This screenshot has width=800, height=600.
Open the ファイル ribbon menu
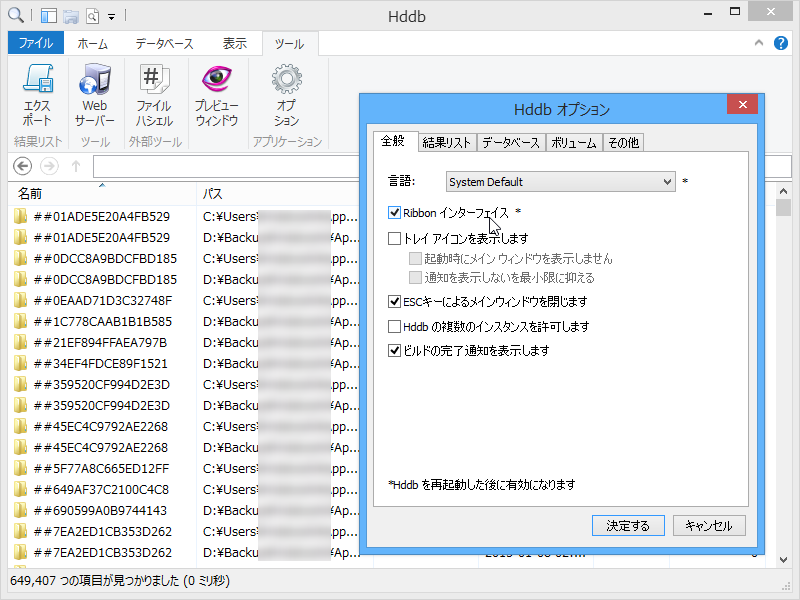click(36, 43)
